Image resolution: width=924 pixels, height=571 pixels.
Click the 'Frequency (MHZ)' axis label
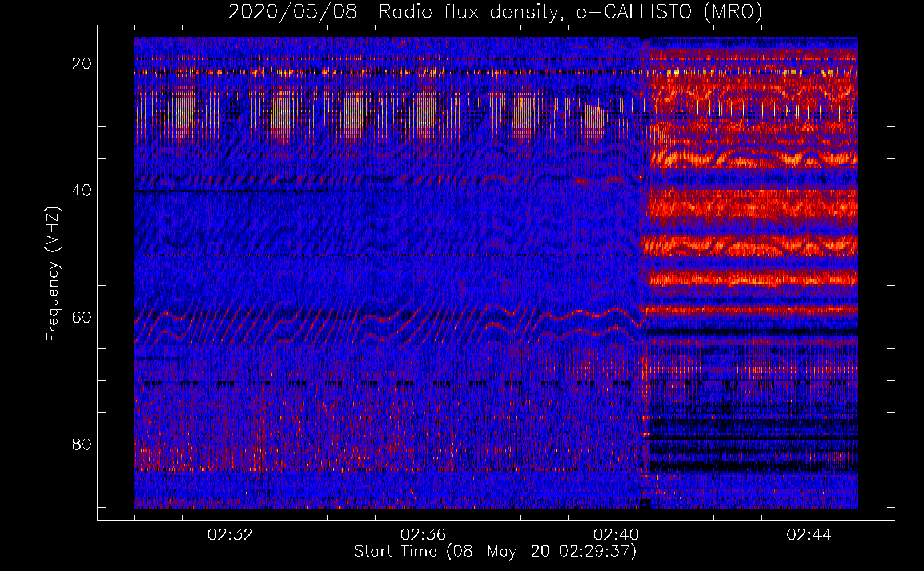(53, 274)
